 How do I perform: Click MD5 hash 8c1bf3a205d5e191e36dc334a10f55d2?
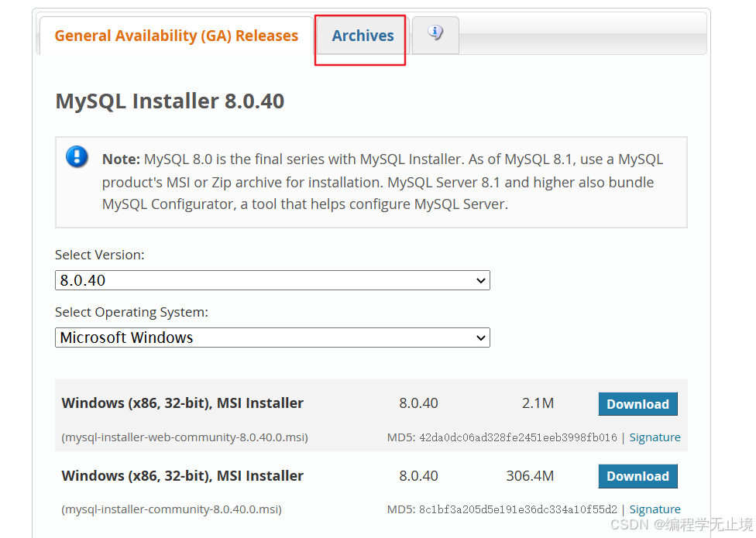(518, 509)
